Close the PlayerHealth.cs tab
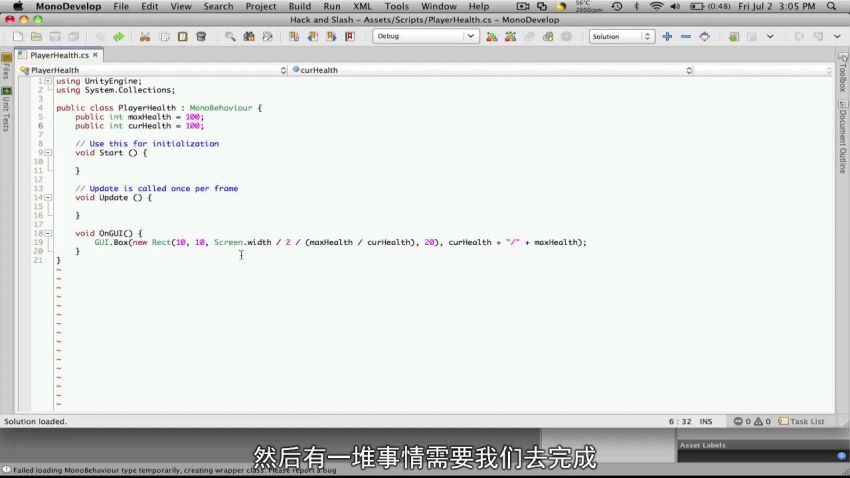The width and height of the screenshot is (850, 478). tap(97, 55)
